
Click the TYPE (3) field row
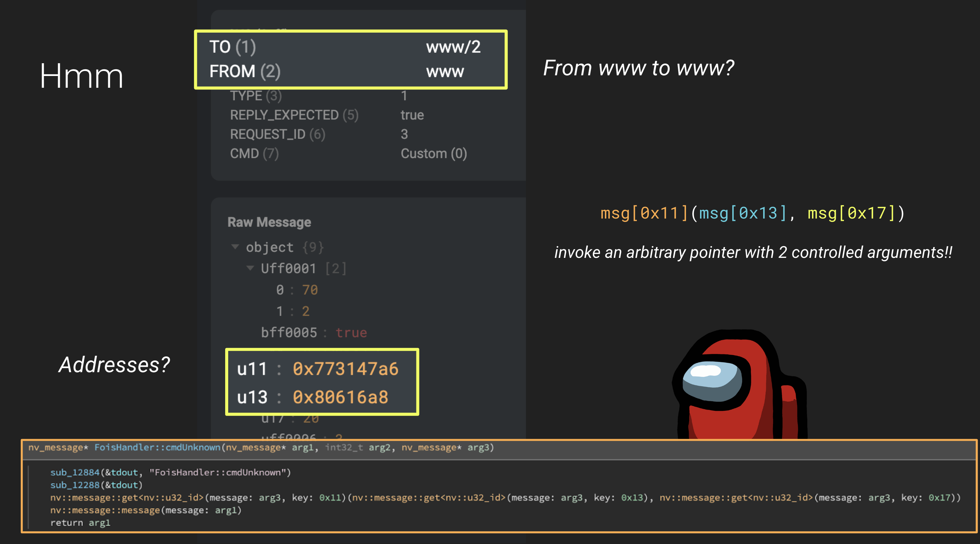click(x=256, y=96)
